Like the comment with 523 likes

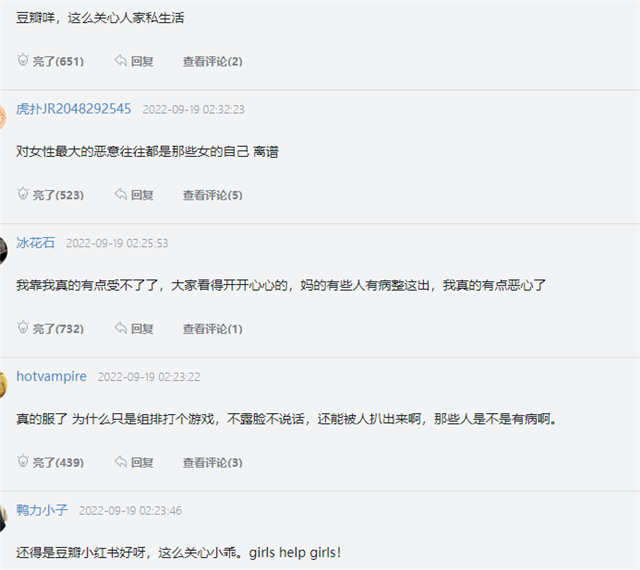coord(50,195)
